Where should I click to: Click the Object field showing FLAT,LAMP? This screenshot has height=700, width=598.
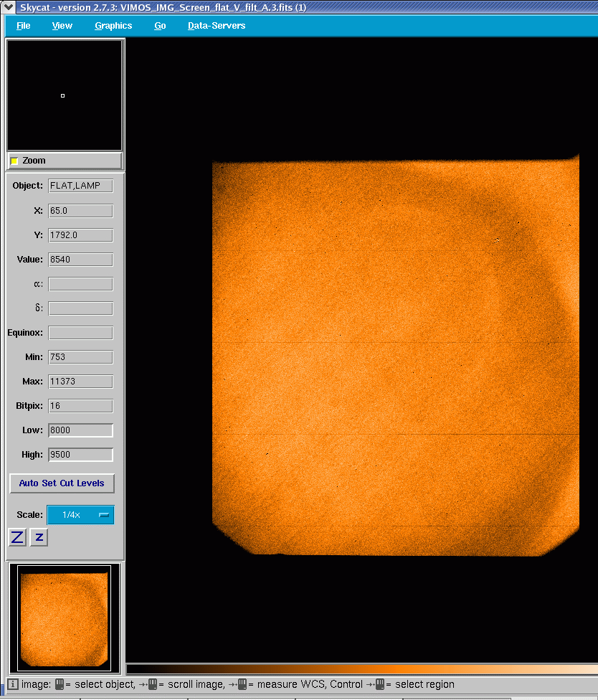coord(81,186)
